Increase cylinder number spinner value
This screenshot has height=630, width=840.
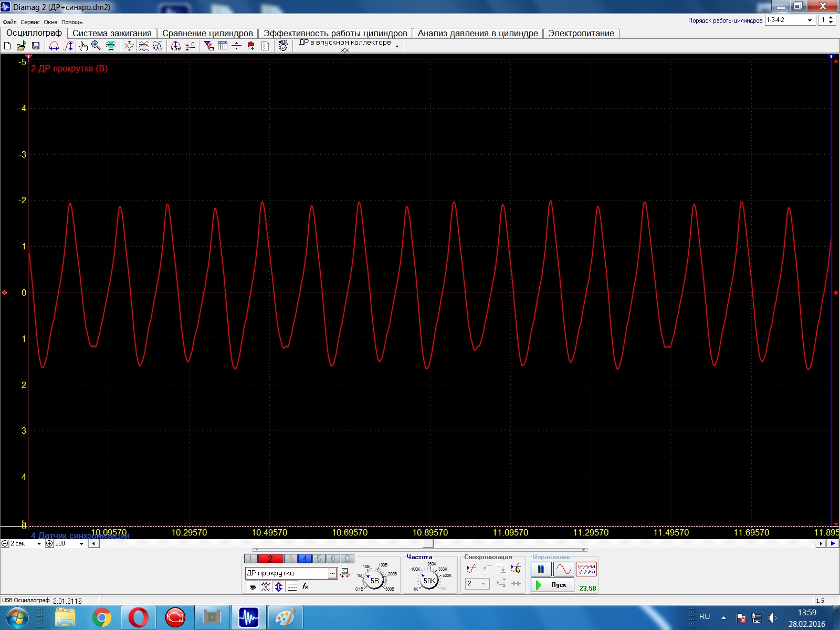[831, 18]
